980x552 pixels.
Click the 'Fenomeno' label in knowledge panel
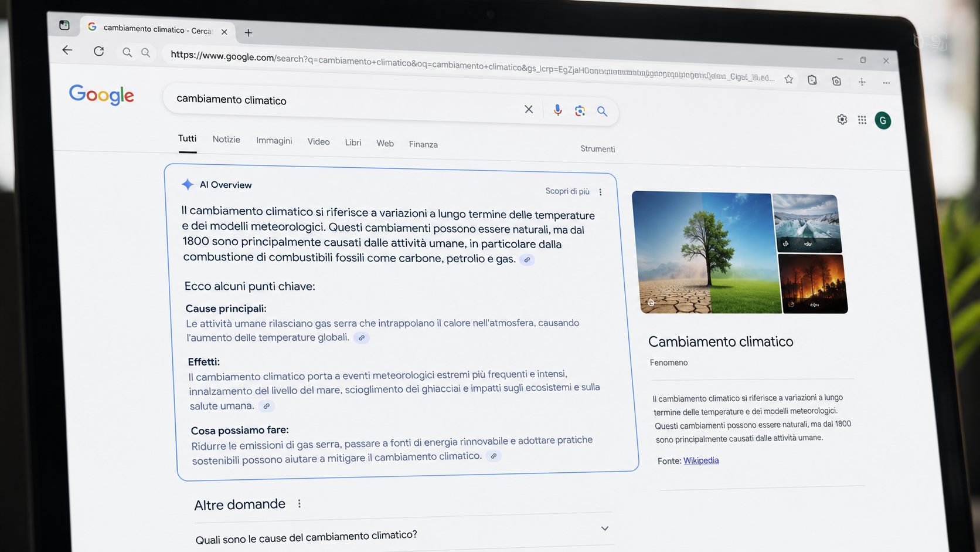(x=669, y=363)
